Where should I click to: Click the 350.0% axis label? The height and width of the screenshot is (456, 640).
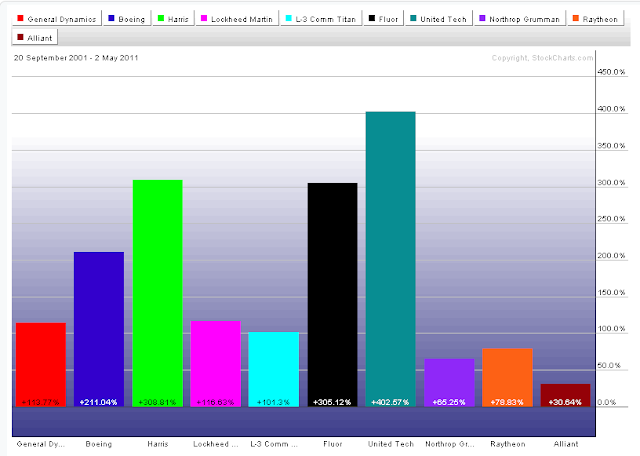tap(611, 145)
